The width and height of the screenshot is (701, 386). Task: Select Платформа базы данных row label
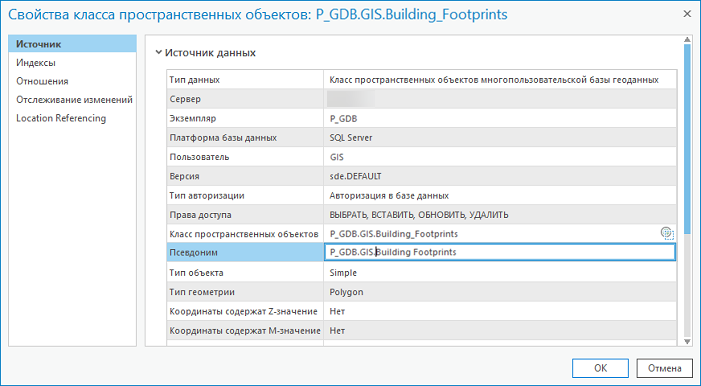click(223, 138)
